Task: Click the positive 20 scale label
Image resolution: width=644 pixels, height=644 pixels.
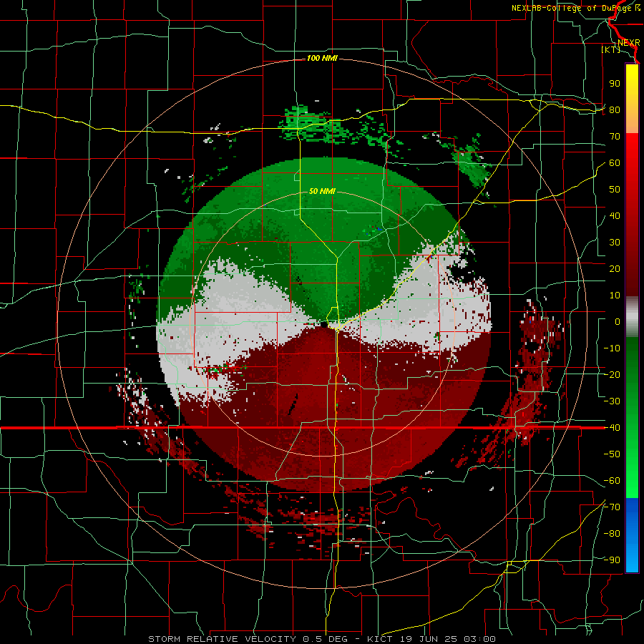Action: [615, 268]
